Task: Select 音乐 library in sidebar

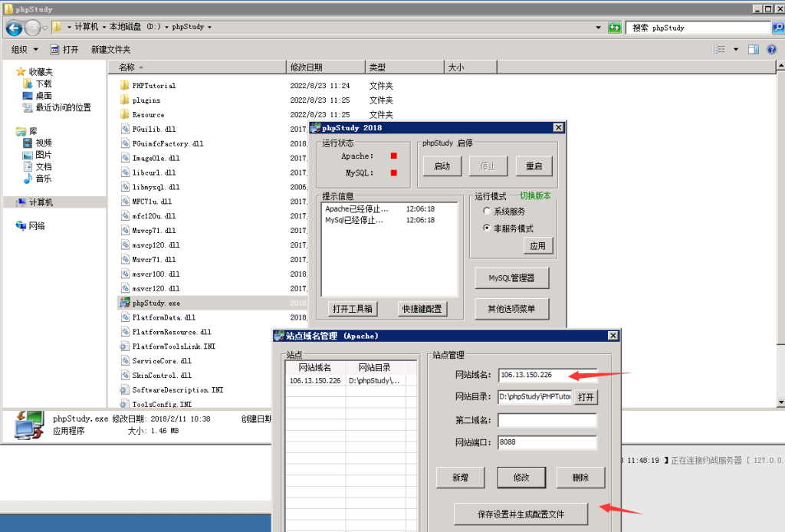Action: click(x=44, y=178)
